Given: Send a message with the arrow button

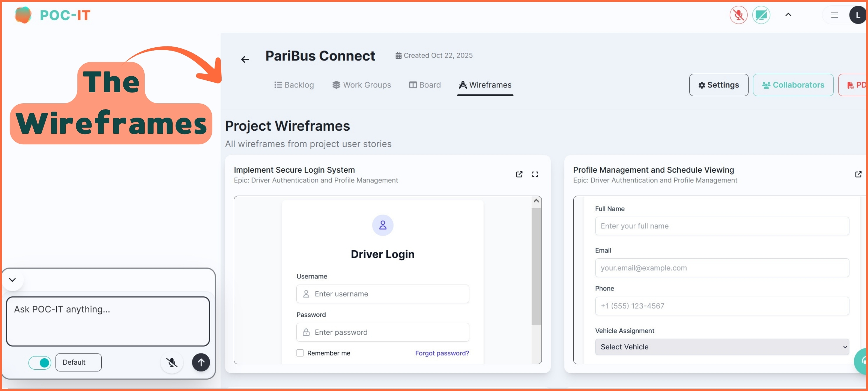Looking at the screenshot, I should tap(201, 362).
